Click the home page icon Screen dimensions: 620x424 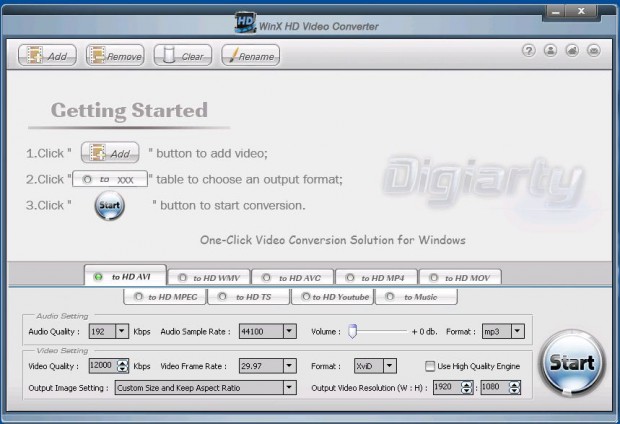572,51
